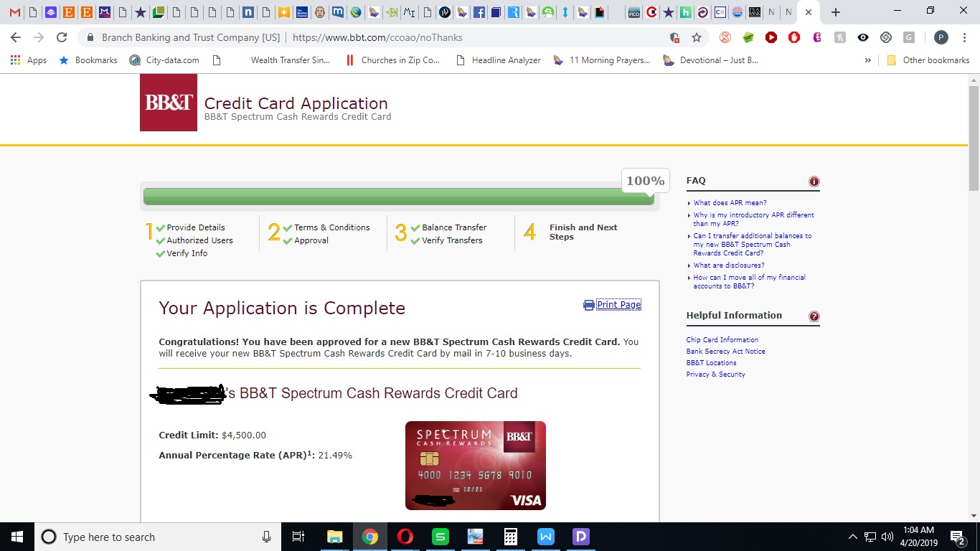Click the BB&T logo
The height and width of the screenshot is (551, 980).
[169, 103]
